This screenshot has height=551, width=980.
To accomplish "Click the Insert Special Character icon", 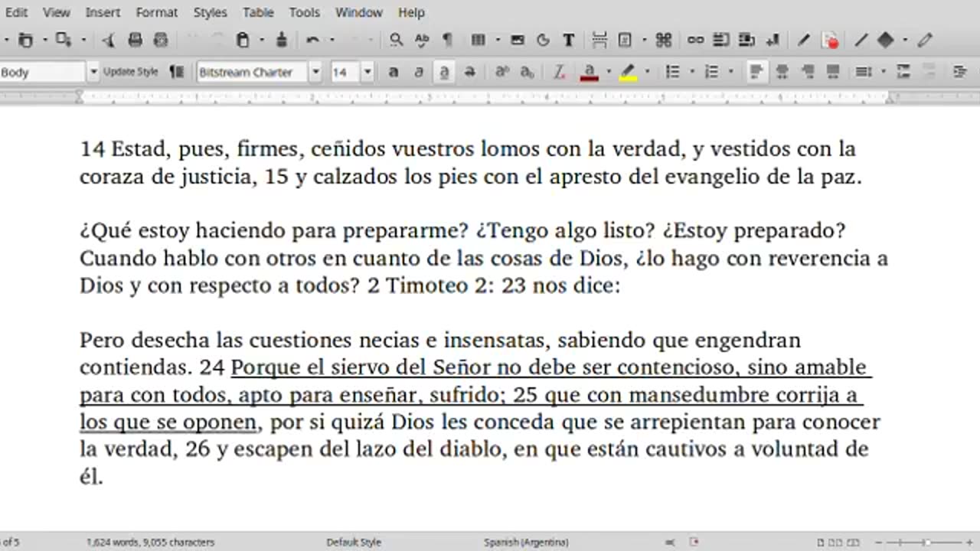I will [x=664, y=41].
